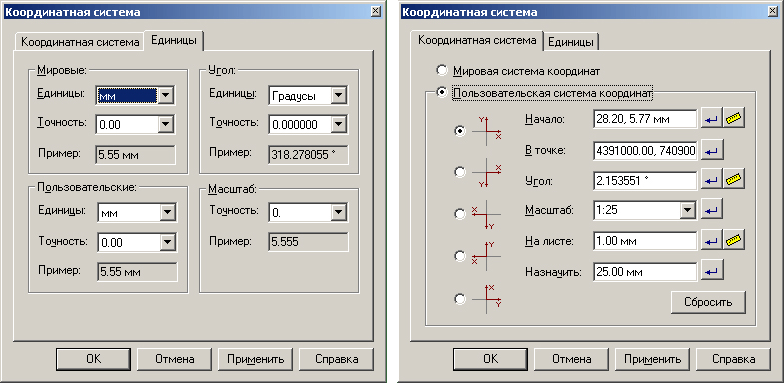
Task: Click the ruler measure icon beside Начало field
Action: pos(734,119)
